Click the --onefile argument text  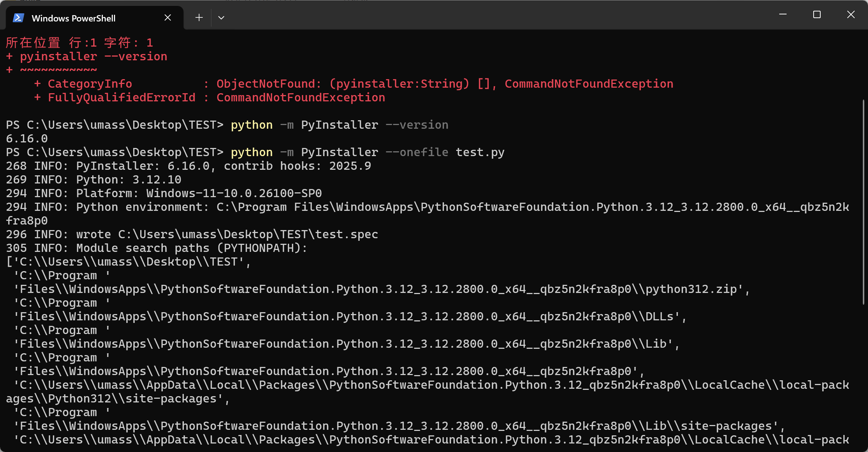click(417, 152)
